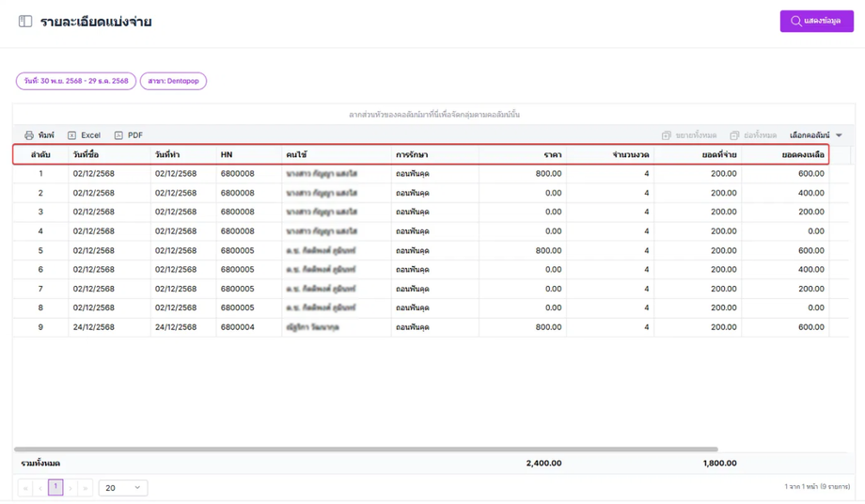The height and width of the screenshot is (504, 865).
Task: Click the next page arrow
Action: tap(71, 488)
